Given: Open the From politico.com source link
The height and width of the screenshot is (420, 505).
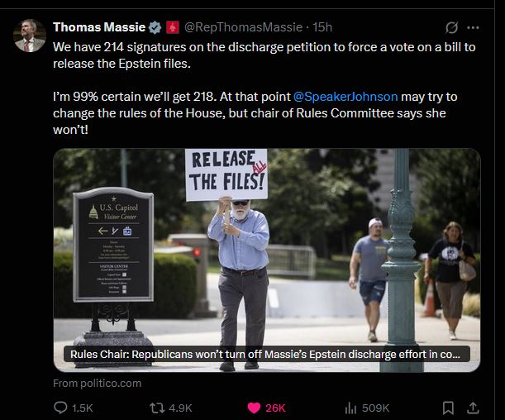Looking at the screenshot, I should point(98,384).
